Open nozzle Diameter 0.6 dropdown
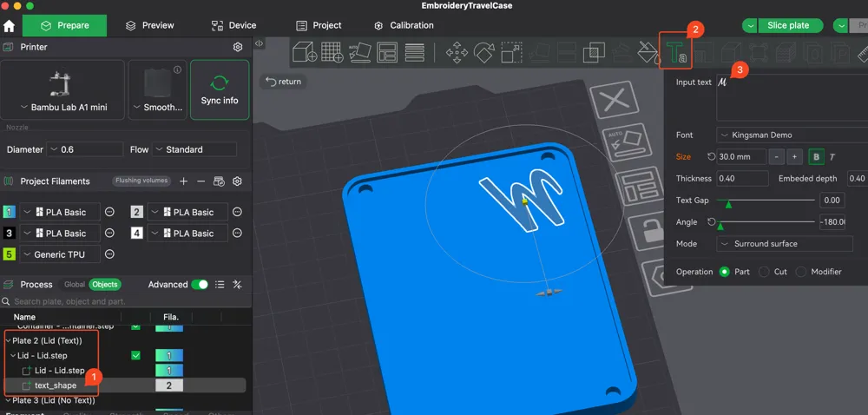 pos(85,149)
